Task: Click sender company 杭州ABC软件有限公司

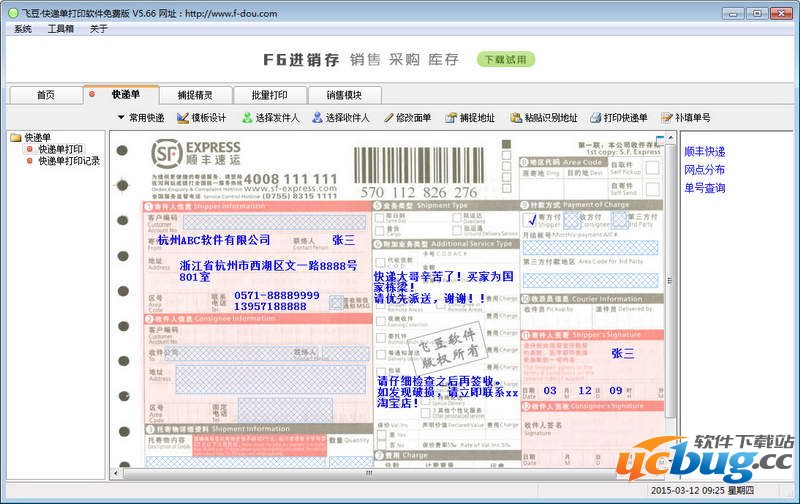Action: (214, 240)
